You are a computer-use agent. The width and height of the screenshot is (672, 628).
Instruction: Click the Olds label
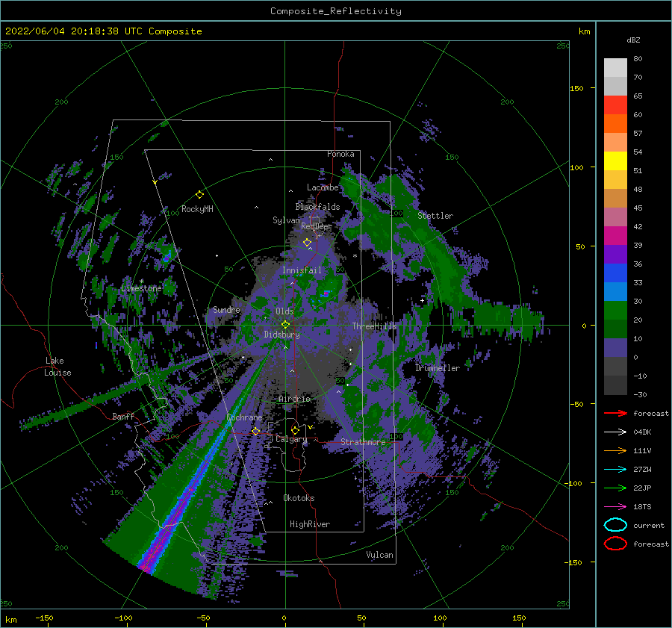point(284,311)
